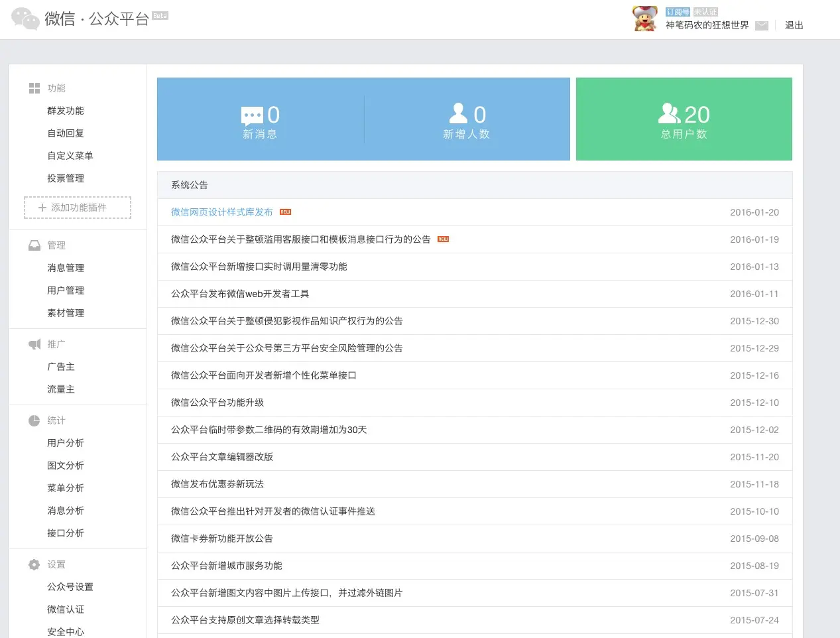Click the 功能 grid icon in sidebar
Viewport: 840px width, 638px height.
pos(34,88)
